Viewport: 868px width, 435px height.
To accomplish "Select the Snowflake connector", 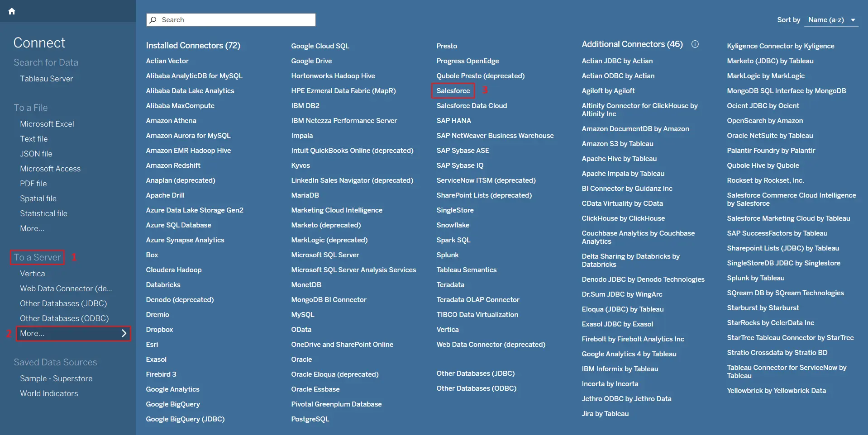I will pyautogui.click(x=453, y=225).
